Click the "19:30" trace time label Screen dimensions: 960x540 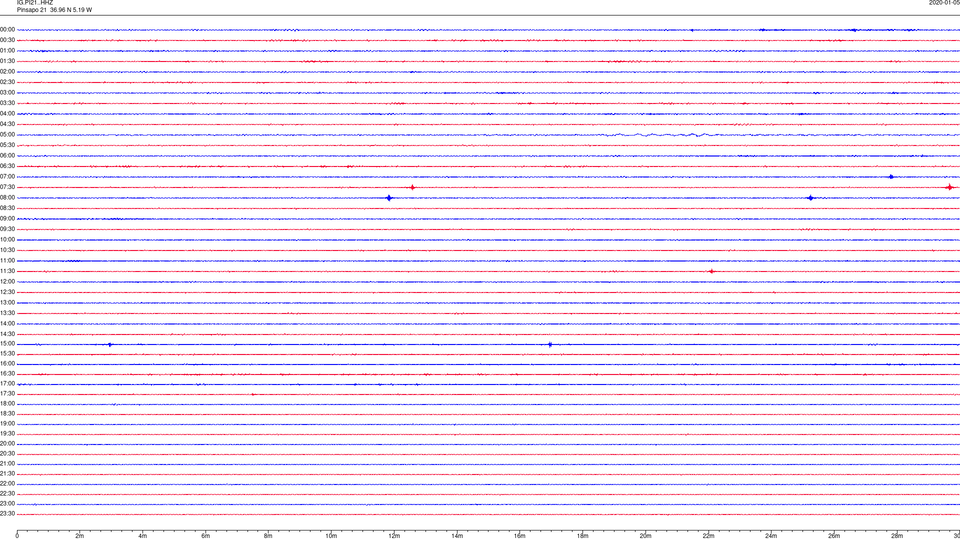[7, 433]
